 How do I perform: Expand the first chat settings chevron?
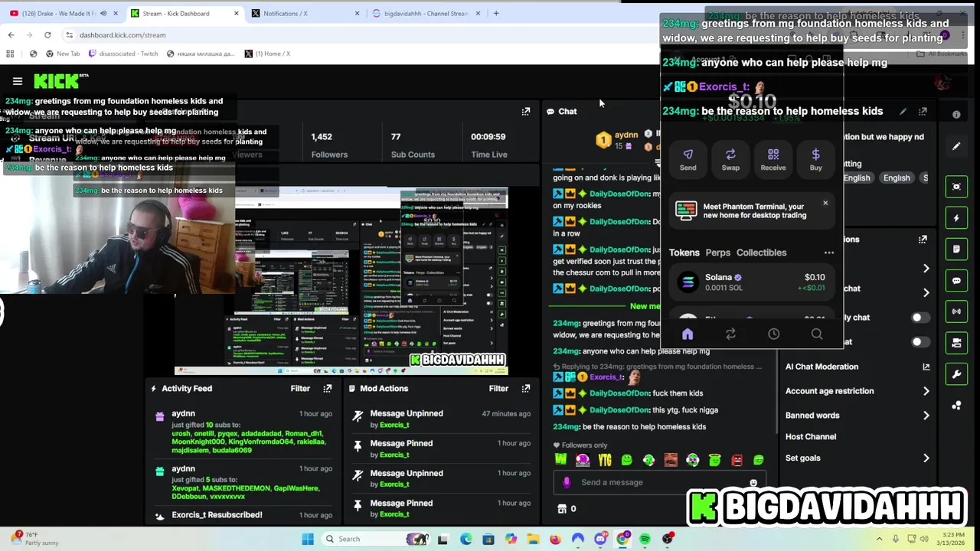[x=926, y=269]
